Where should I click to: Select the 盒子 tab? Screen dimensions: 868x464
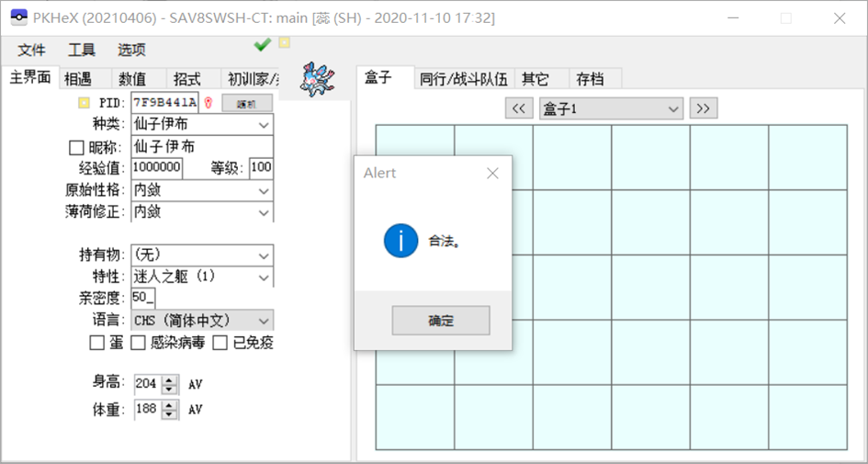385,77
